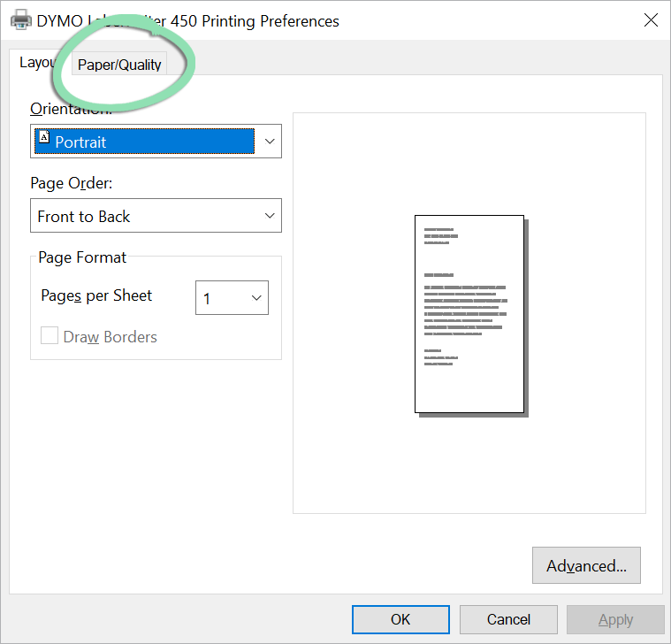The image size is (671, 644).
Task: Switch to the Paper/Quality tab
Action: tap(119, 65)
